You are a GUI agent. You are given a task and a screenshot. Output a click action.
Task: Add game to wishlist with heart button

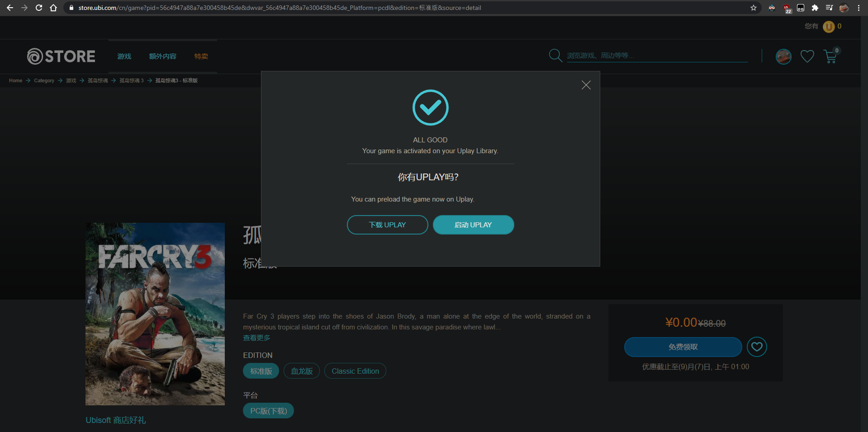coord(757,347)
